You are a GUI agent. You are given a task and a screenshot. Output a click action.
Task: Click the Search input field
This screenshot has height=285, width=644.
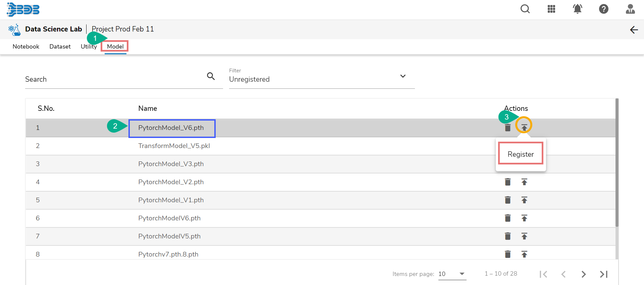(114, 79)
